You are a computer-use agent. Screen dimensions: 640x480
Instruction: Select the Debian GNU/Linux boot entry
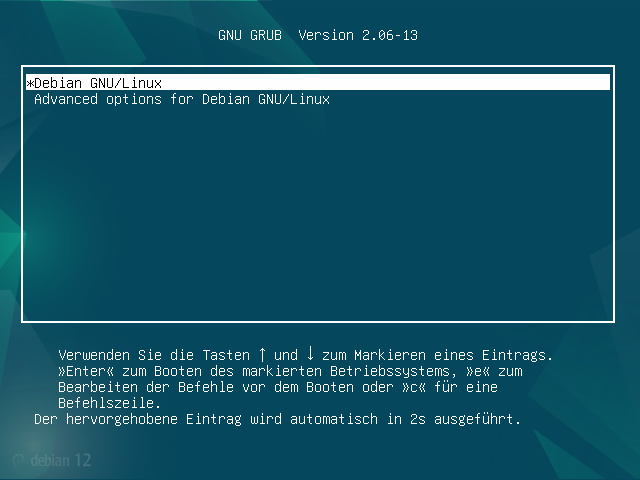click(318, 82)
